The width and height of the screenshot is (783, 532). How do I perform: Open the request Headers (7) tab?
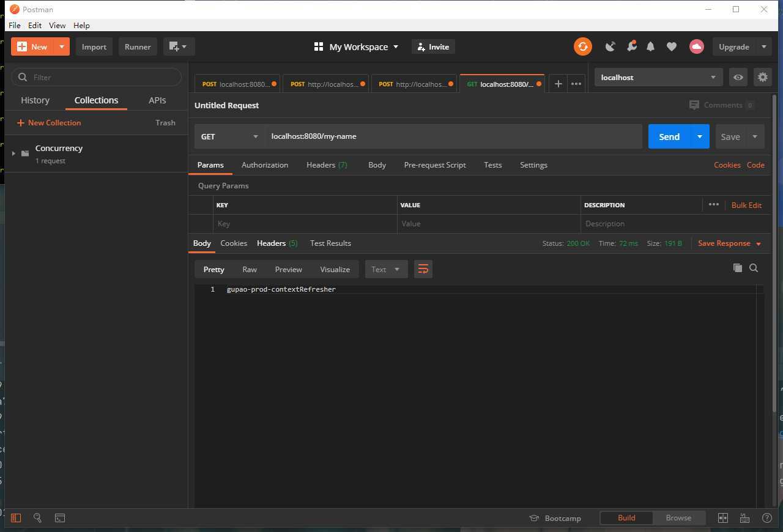point(327,165)
